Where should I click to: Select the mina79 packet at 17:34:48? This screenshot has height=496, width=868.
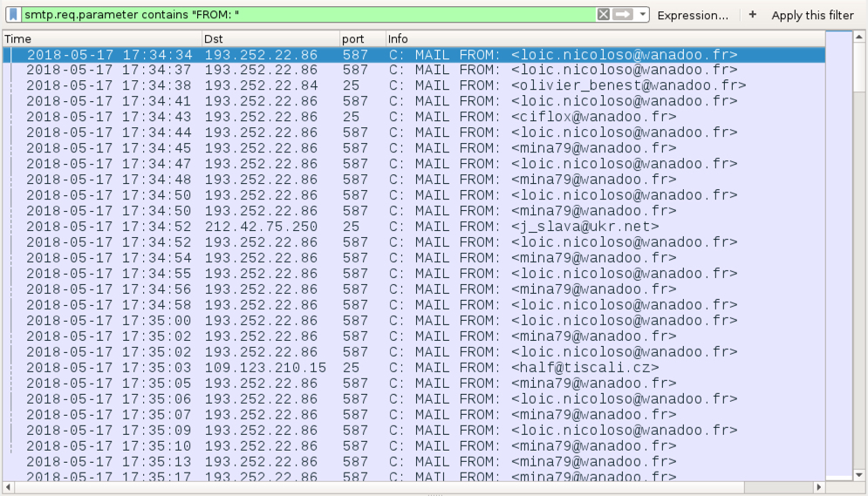click(413, 180)
